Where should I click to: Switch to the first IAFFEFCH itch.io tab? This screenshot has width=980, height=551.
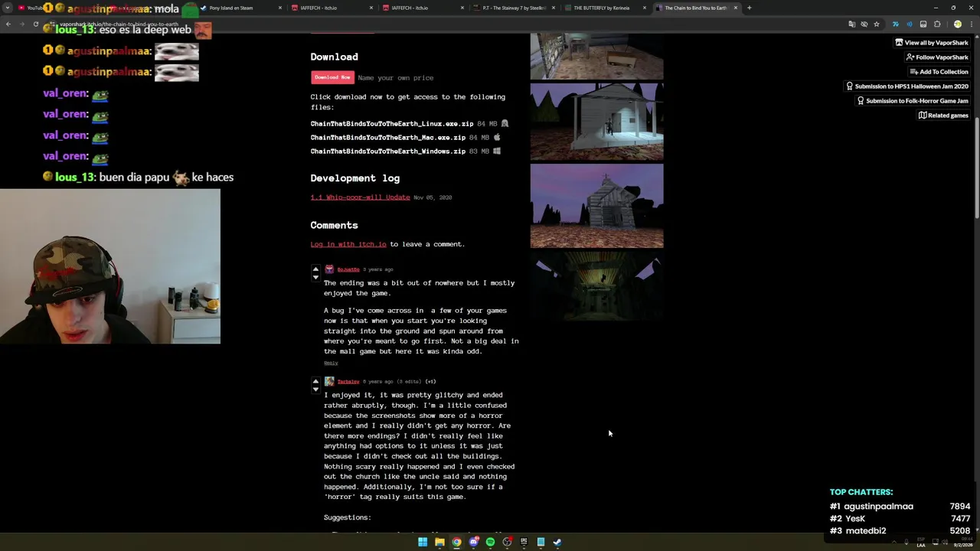(330, 8)
